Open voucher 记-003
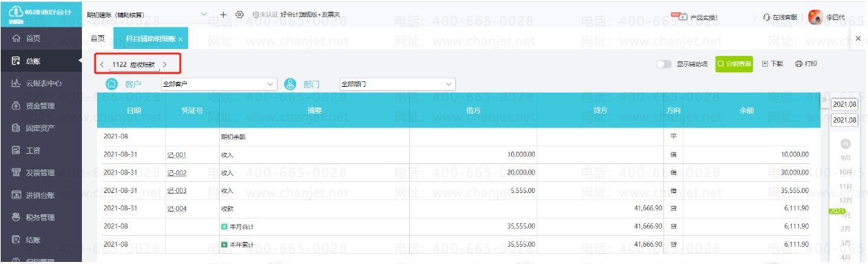 coord(177,190)
